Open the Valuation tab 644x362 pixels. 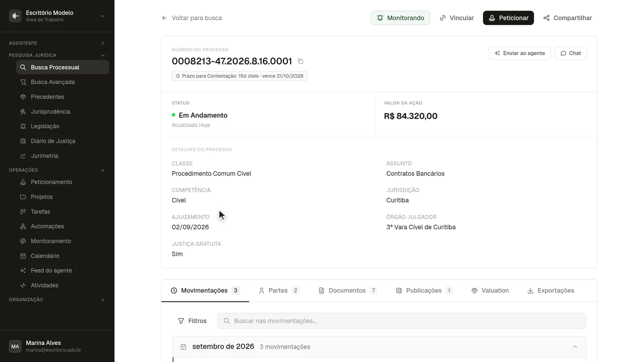click(490, 290)
